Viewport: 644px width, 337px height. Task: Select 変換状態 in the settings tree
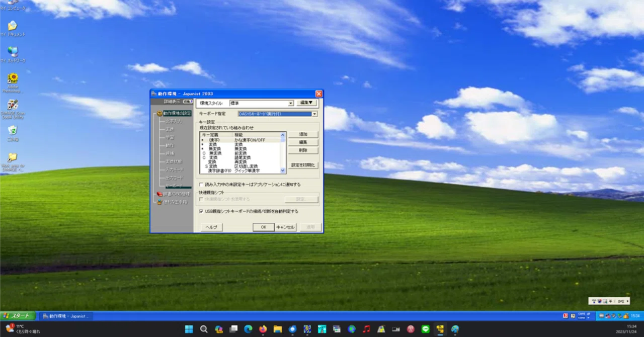[x=174, y=161]
